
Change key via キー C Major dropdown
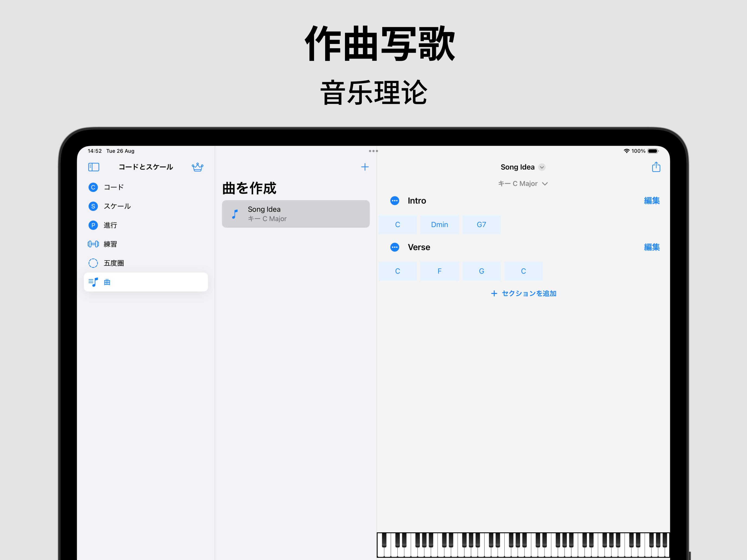tap(523, 184)
